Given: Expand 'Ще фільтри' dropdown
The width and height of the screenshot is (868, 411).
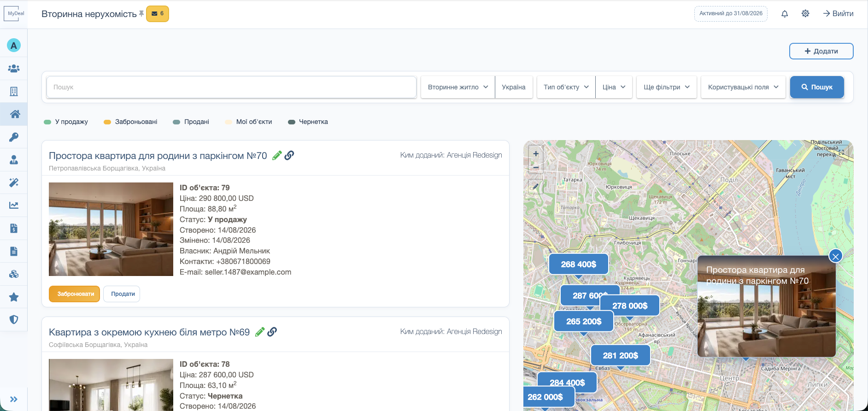Looking at the screenshot, I should (x=667, y=87).
